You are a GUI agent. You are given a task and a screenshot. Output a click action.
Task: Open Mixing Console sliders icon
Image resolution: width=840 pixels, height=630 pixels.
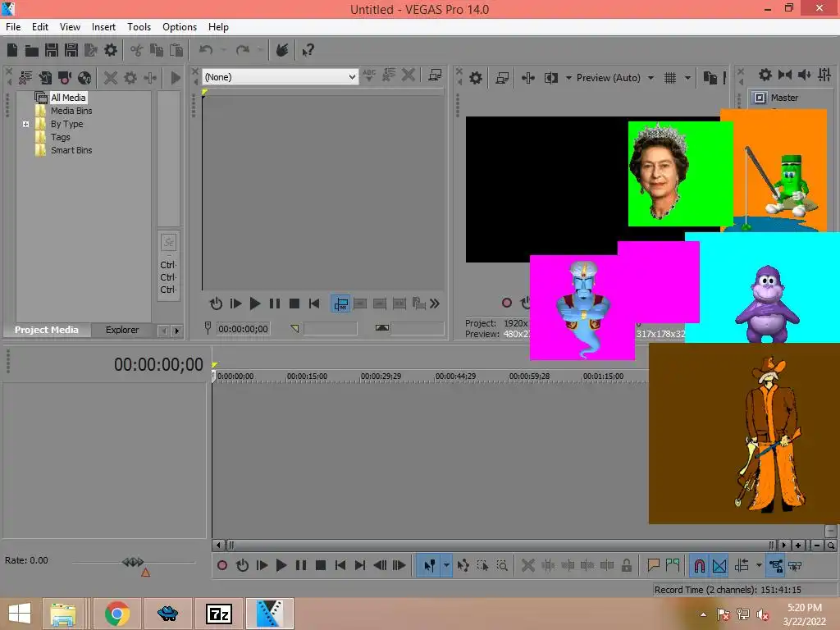point(824,75)
